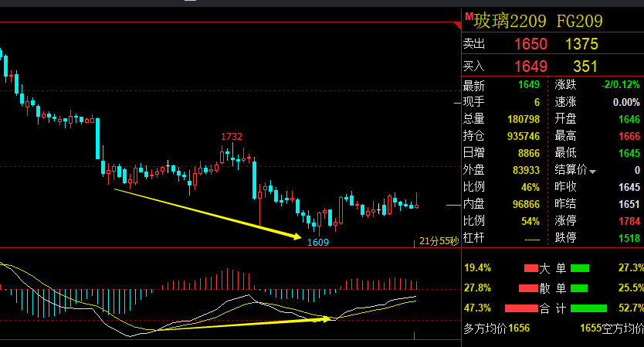Click the 跌停 price 1518
Viewport: 644px width, 347px height.
(629, 238)
